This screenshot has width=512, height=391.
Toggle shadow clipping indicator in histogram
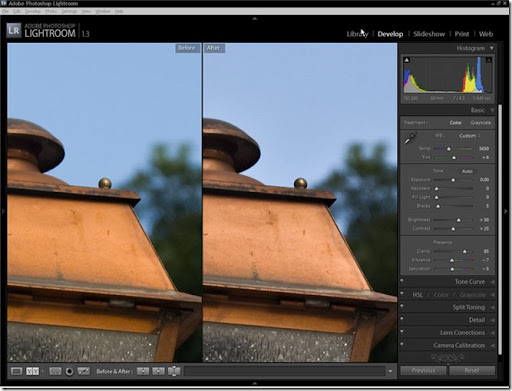(x=407, y=60)
